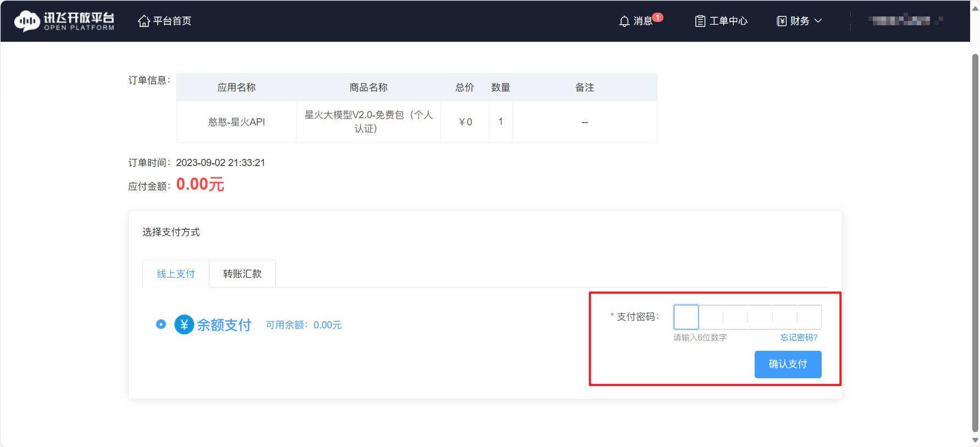Click the iFlytek Open Platform logo
The height and width of the screenshot is (447, 980).
[x=64, y=21]
